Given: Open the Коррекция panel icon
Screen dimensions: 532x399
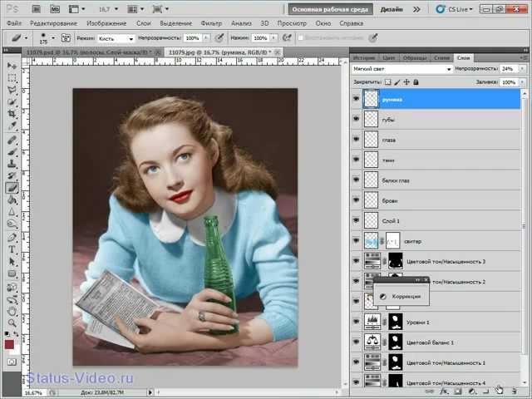Looking at the screenshot, I should click(x=382, y=296).
